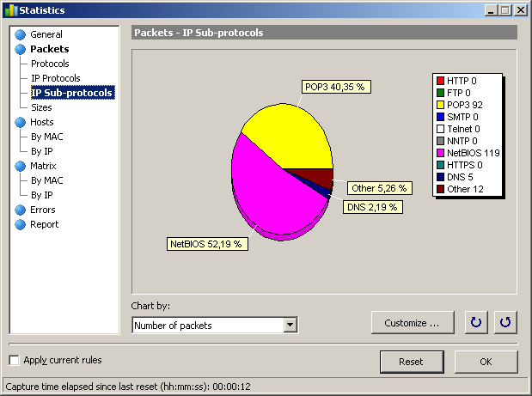Select the Packets tree heading
532x396 pixels.
click(50, 49)
